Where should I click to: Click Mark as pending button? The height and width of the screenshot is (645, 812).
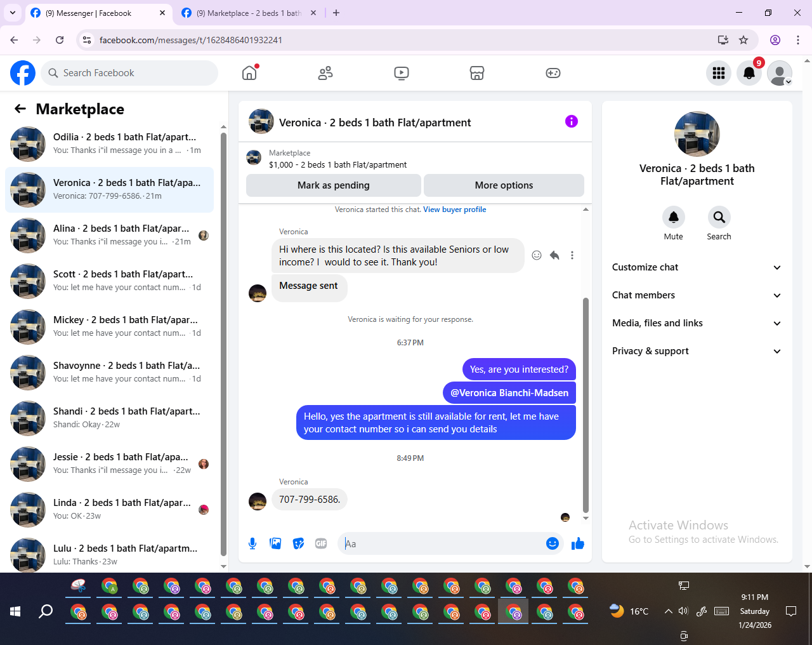pyautogui.click(x=334, y=185)
